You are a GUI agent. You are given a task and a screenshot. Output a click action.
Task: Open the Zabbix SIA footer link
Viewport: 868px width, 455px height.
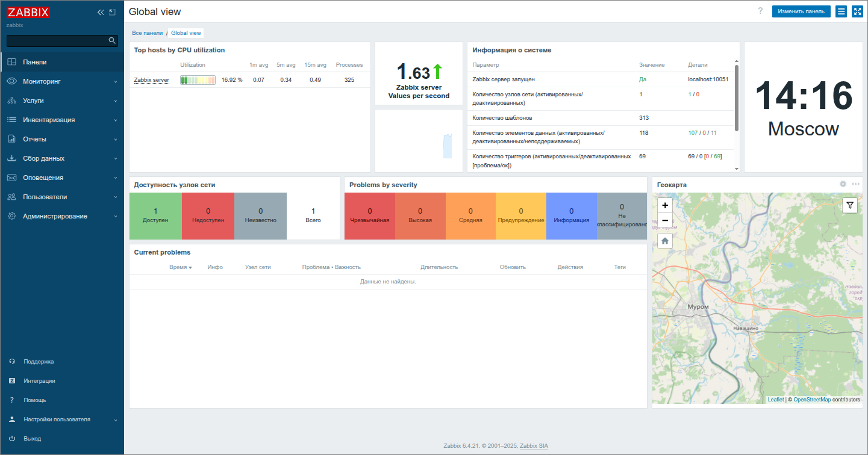pos(534,446)
